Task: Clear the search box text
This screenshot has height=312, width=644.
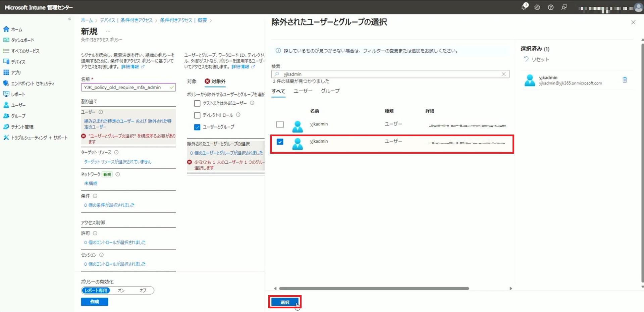Action: coord(503,74)
